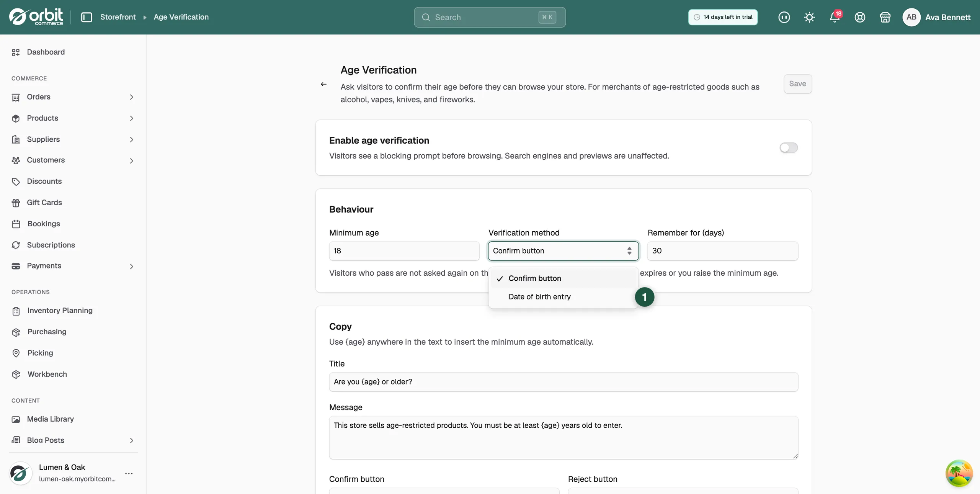Click the lumen-oak.myorbitcom… store URL
Viewport: 980px width, 494px height.
coord(77,479)
